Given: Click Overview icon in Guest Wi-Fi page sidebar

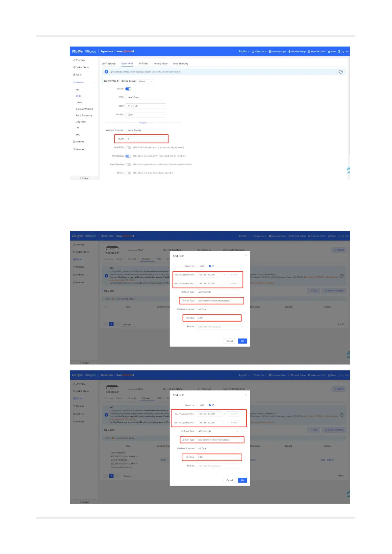Looking at the screenshot, I should (x=74, y=60).
